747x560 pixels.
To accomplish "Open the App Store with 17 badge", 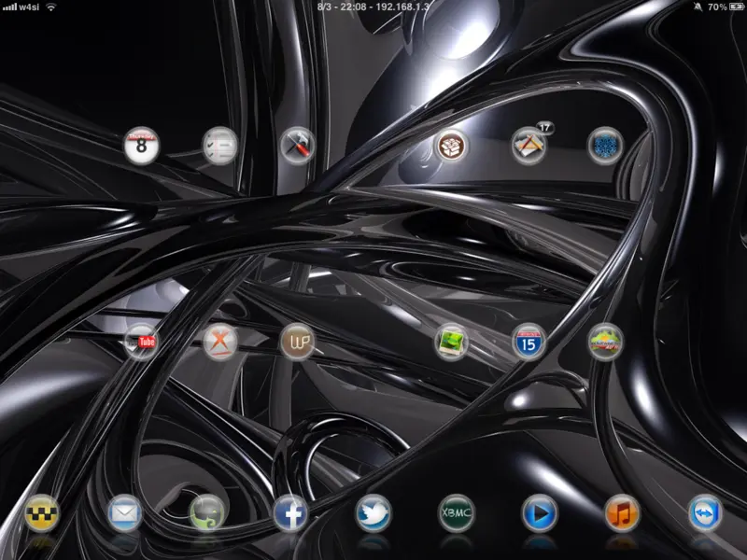I will (529, 146).
